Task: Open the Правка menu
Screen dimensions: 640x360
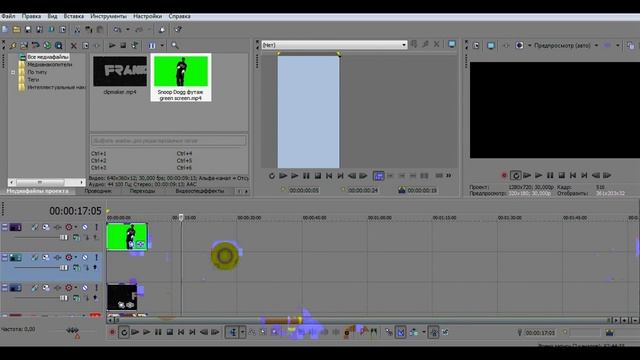Action: point(31,16)
